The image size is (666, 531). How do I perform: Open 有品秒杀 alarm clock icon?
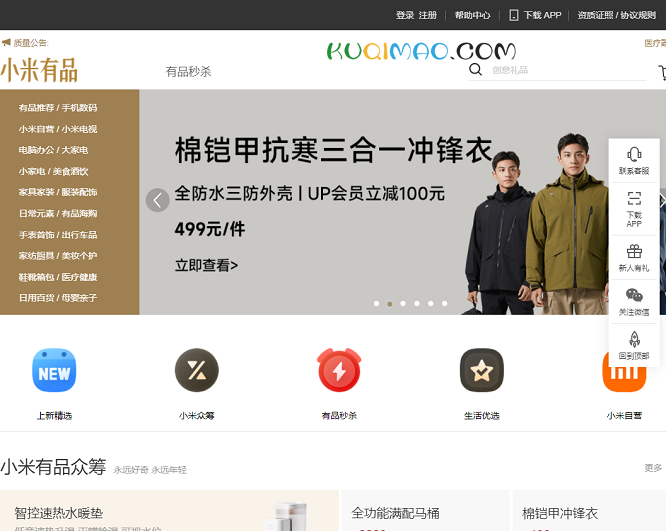(x=339, y=370)
